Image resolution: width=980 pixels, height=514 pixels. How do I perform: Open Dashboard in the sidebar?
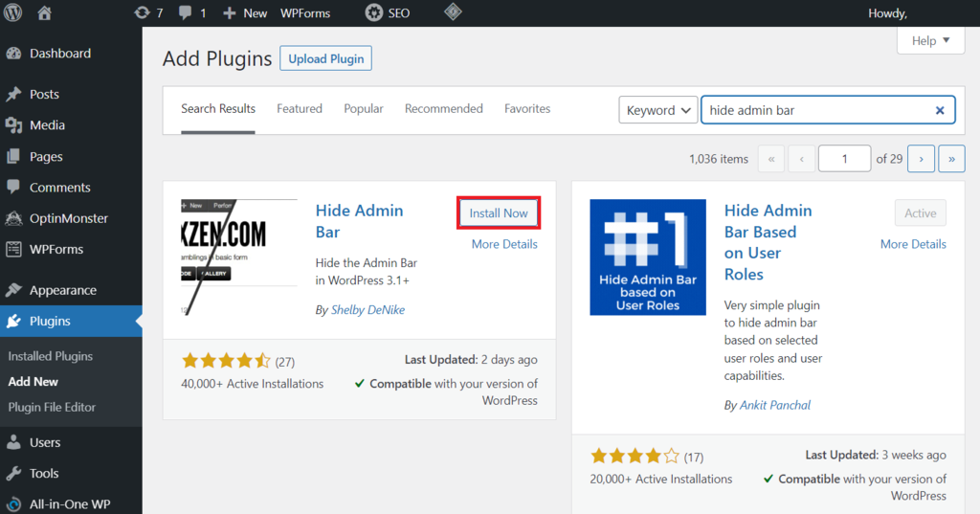coord(59,54)
